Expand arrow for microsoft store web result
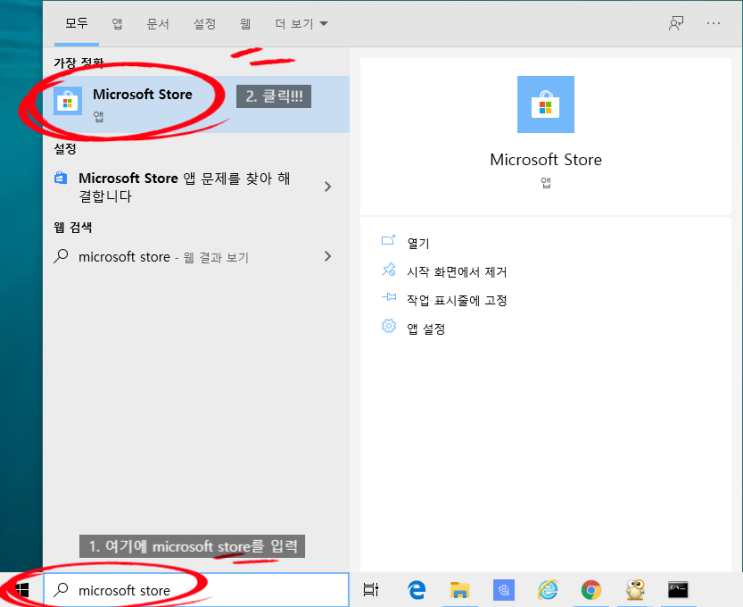Viewport: 743px width, 607px height. pyautogui.click(x=327, y=256)
